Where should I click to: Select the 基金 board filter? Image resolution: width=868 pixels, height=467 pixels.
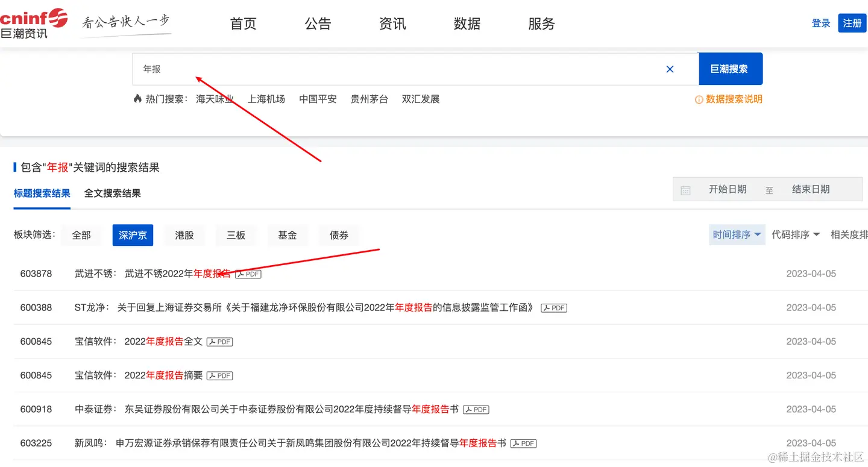click(288, 235)
